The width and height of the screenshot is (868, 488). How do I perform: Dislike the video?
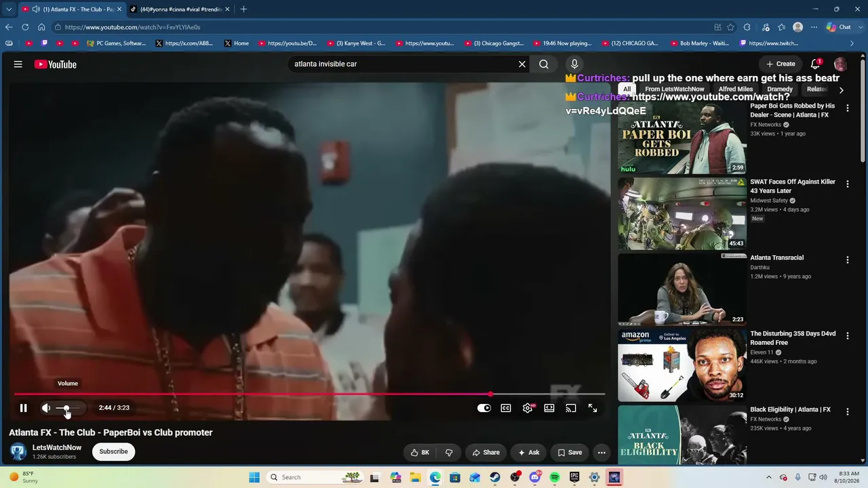pyautogui.click(x=449, y=453)
